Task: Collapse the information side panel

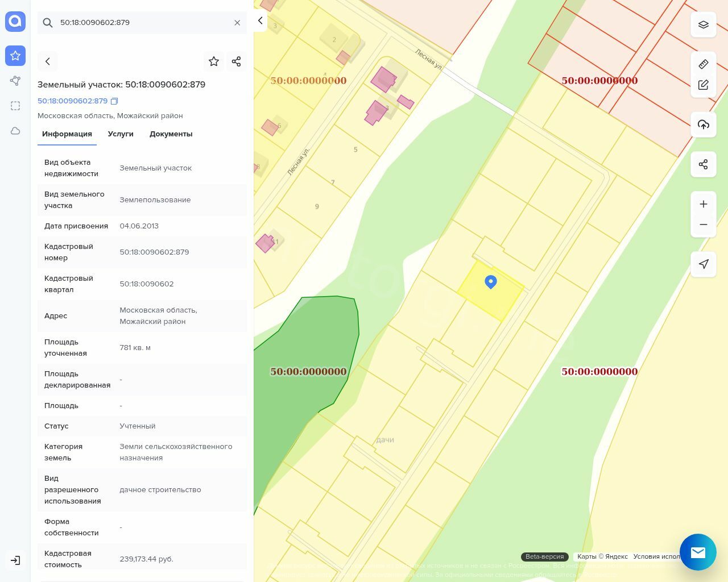Action: click(x=260, y=20)
